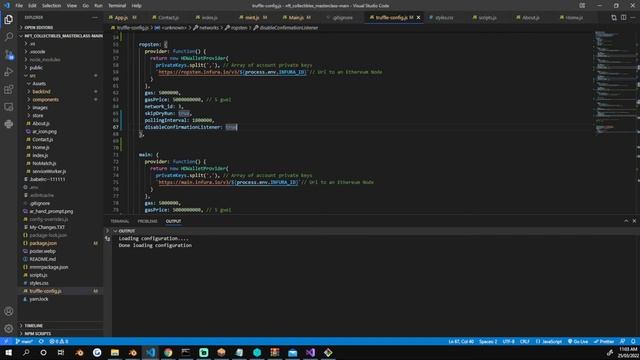640x360 pixels.
Task: Select the OUTPUT panel tab
Action: (173, 221)
